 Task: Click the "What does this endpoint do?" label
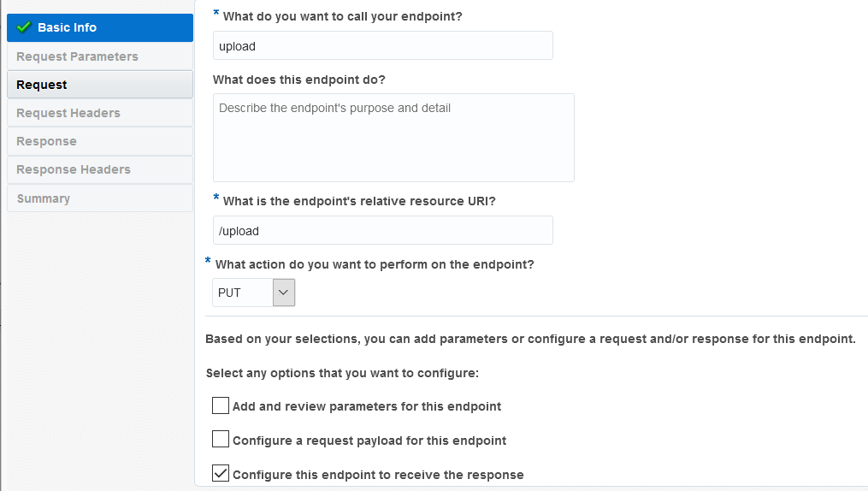pos(299,80)
